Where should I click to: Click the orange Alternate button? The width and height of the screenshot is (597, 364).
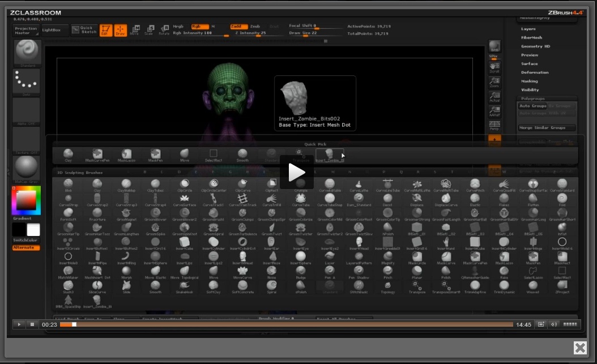click(x=26, y=247)
